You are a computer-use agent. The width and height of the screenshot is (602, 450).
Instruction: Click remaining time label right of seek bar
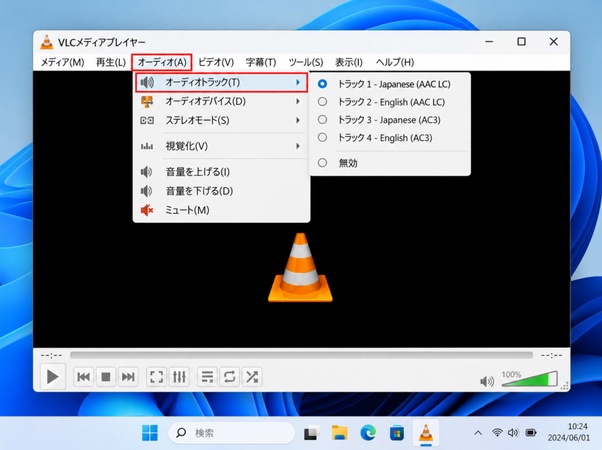tap(552, 356)
